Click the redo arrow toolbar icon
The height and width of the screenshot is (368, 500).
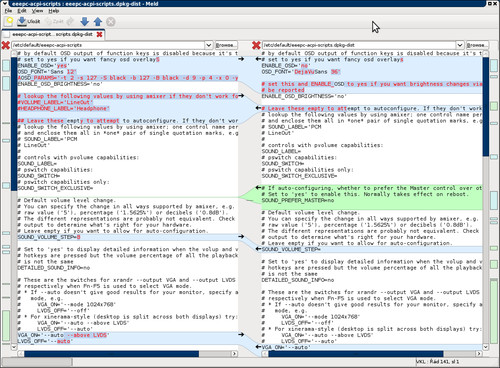pos(70,22)
